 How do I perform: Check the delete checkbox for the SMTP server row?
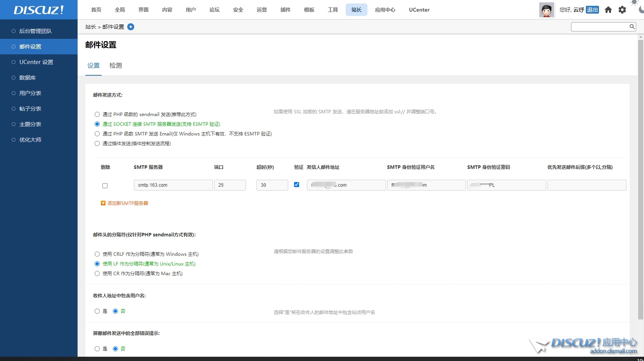105,186
